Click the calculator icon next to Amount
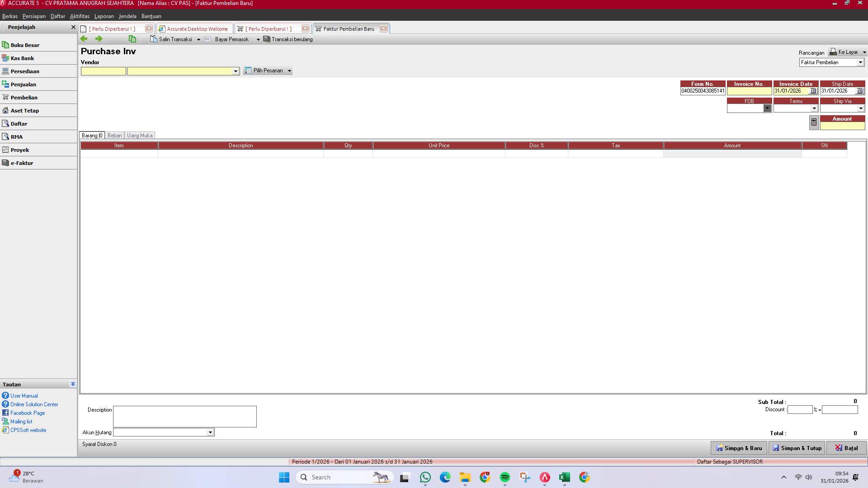The width and height of the screenshot is (868, 488). pos(813,122)
